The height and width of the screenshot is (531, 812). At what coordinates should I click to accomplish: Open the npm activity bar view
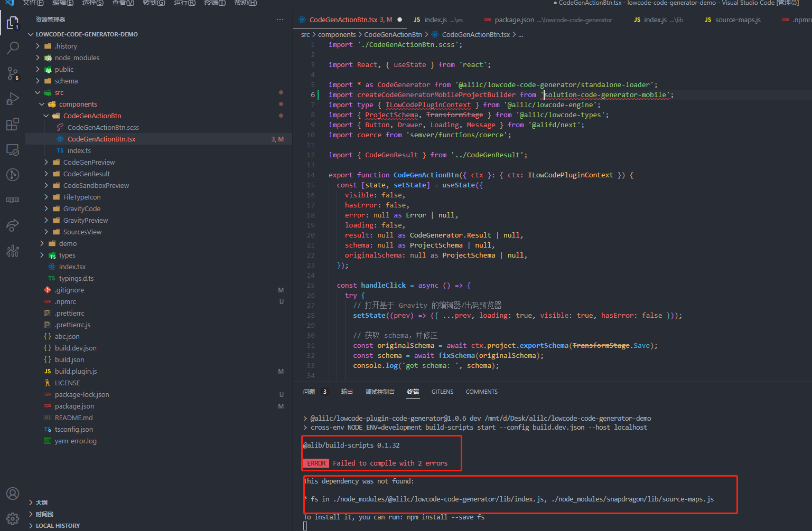coord(13,200)
